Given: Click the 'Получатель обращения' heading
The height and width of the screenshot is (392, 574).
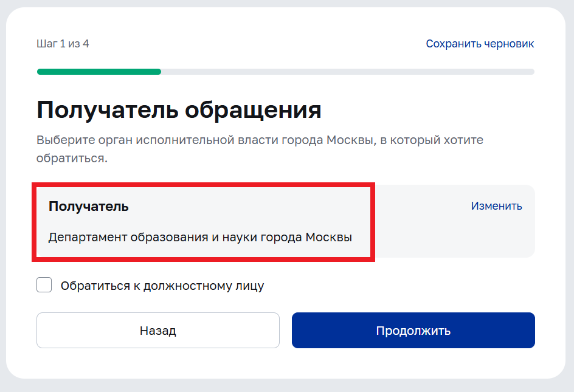Looking at the screenshot, I should point(179,110).
